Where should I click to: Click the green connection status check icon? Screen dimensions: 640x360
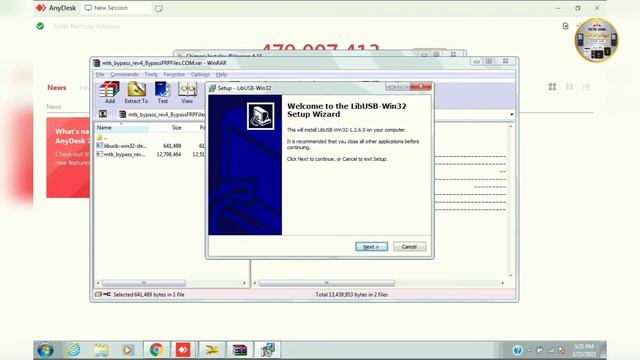tap(40, 26)
